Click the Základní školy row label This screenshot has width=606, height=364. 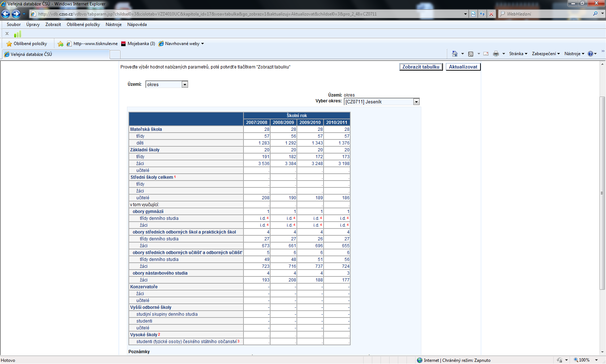click(145, 150)
